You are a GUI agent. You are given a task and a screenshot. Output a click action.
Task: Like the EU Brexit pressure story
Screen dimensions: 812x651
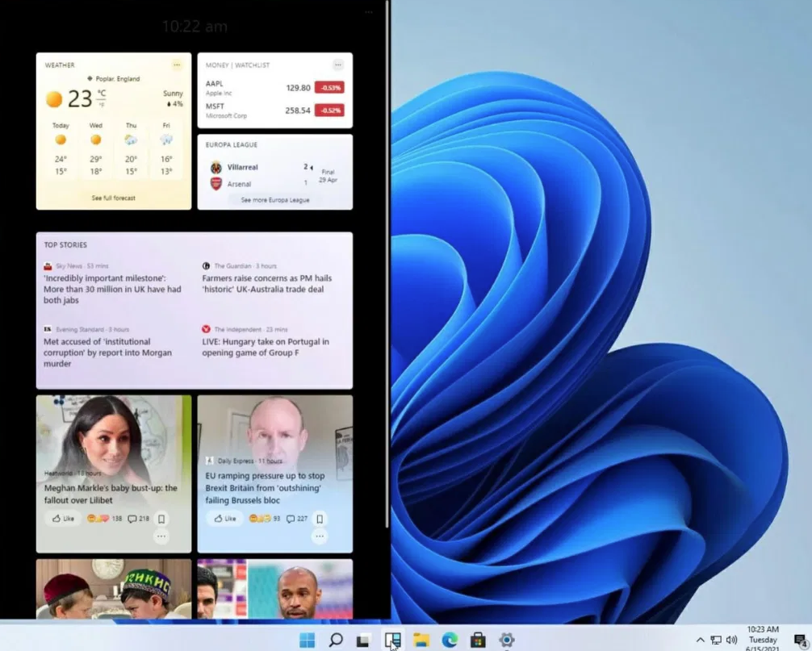click(224, 519)
